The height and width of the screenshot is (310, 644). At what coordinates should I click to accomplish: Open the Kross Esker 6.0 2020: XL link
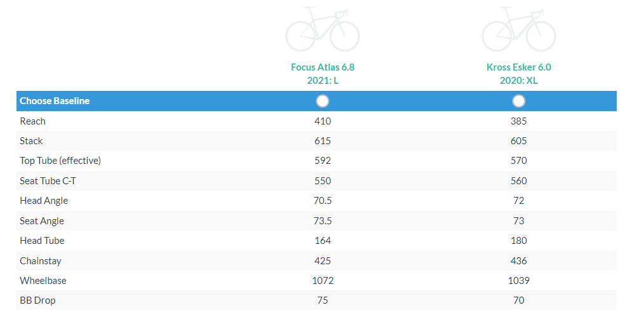pos(518,73)
